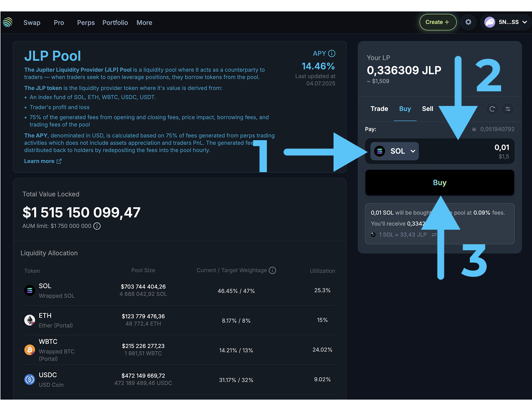This screenshot has width=532, height=411.
Task: Click the Jupiter logo in the navbar
Action: [x=8, y=22]
